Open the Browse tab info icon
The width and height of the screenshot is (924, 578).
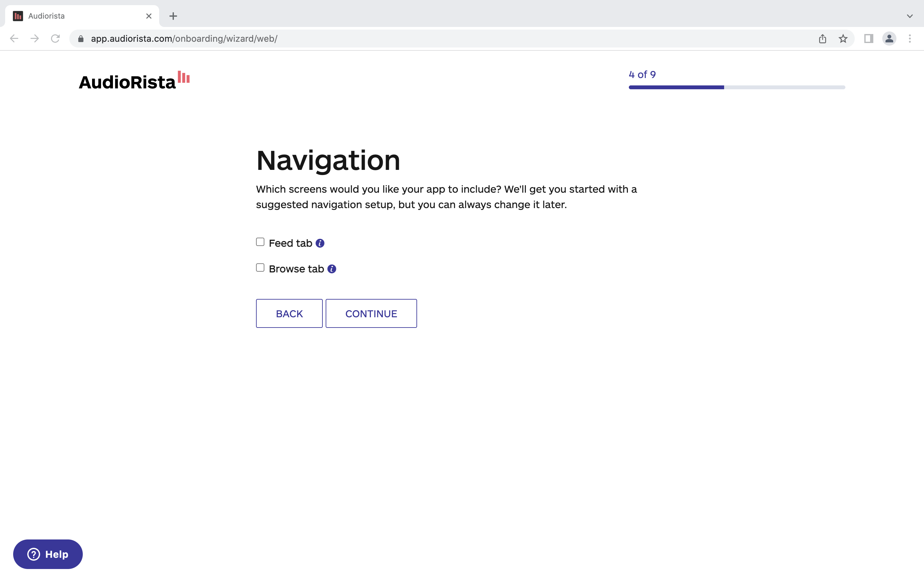coord(332,269)
